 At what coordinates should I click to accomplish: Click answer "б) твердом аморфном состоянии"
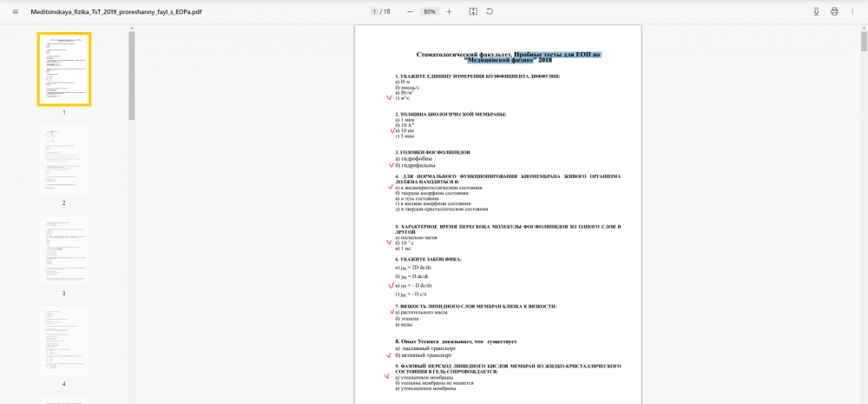[432, 193]
